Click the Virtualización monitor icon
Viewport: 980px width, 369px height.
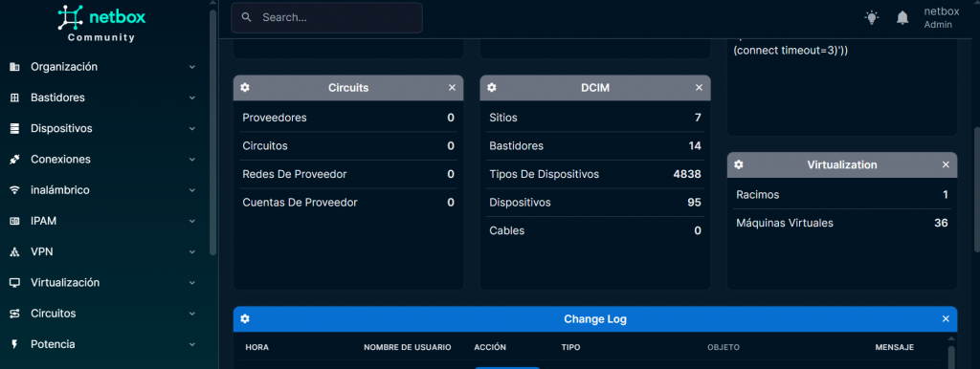(14, 283)
